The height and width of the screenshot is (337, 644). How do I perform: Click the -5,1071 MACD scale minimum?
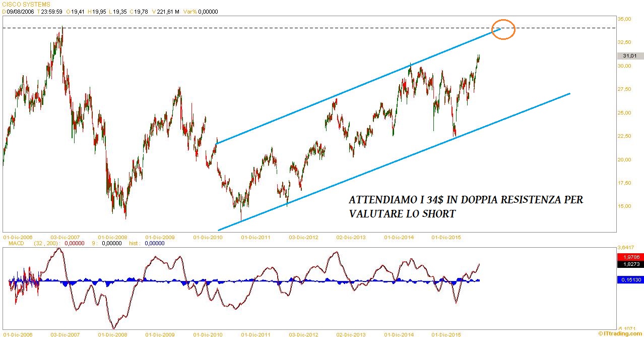tap(625, 327)
